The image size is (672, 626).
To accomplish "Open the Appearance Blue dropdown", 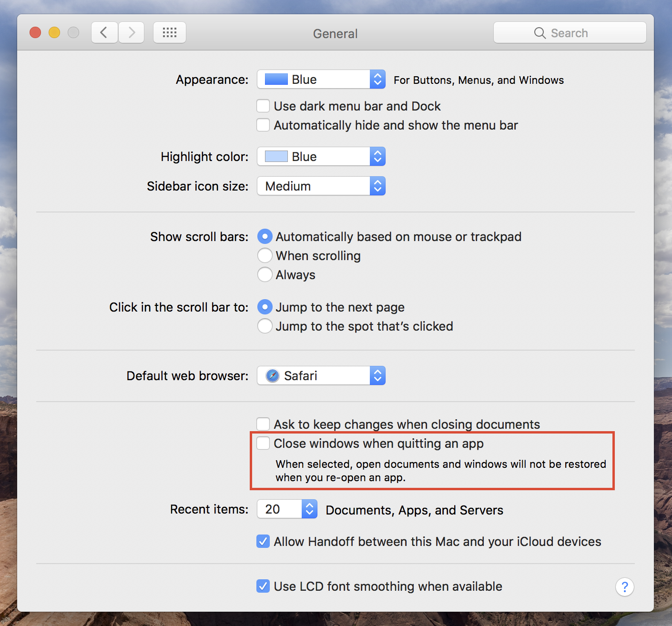I will coord(321,80).
